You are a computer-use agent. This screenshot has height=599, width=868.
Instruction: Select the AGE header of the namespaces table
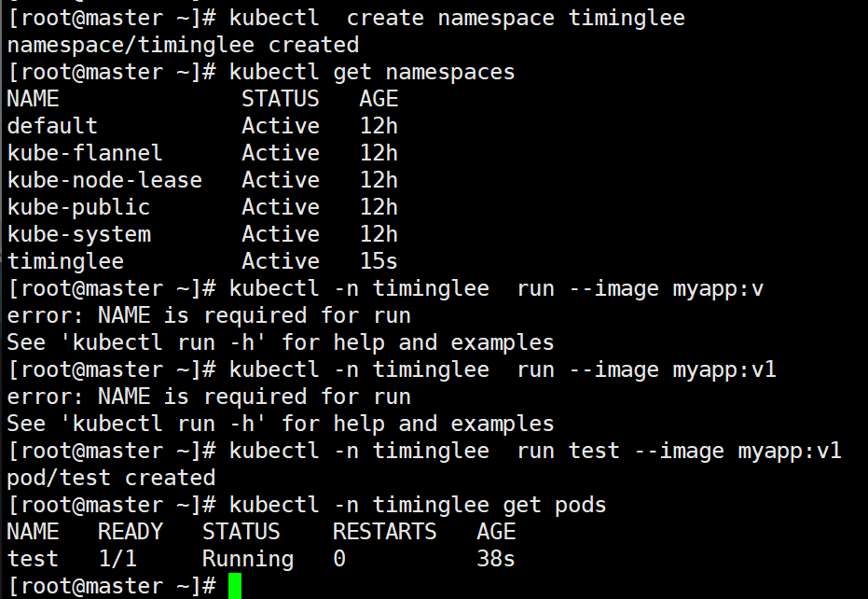click(x=379, y=99)
